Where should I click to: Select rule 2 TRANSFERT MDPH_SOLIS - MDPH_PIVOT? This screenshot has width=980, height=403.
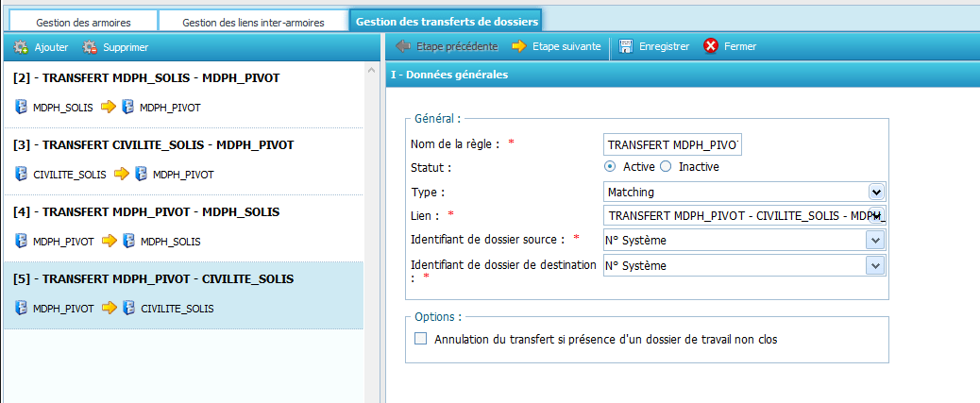coord(146,78)
